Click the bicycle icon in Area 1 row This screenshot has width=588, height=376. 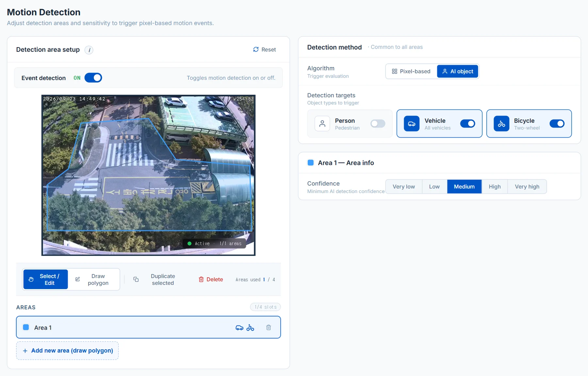point(250,328)
